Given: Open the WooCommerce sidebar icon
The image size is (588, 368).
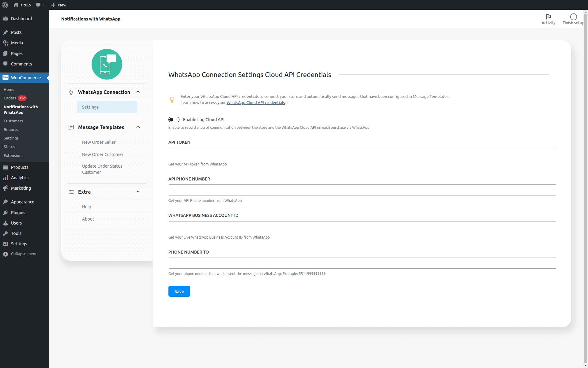Looking at the screenshot, I should click(6, 78).
